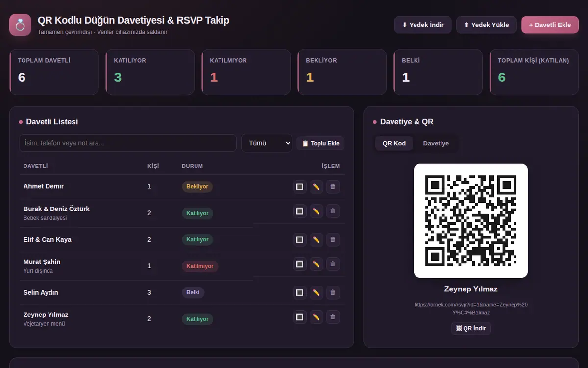The height and width of the screenshot is (368, 588).
Task: Click the Bekliyor badge for Ahmet Demir
Action: coord(197,187)
